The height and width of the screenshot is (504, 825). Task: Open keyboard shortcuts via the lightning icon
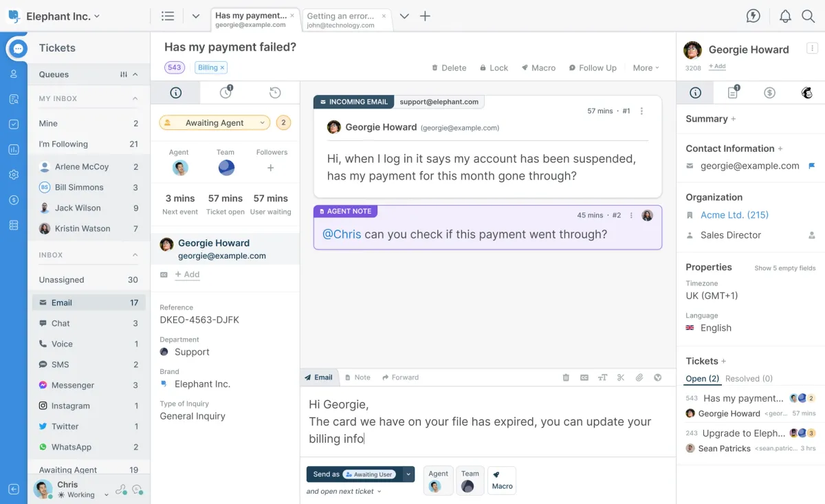tap(753, 16)
